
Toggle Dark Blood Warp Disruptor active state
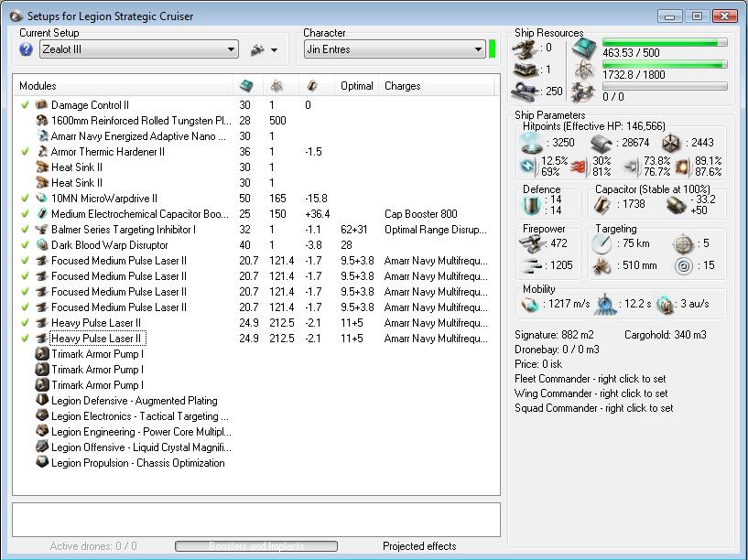pos(25,245)
